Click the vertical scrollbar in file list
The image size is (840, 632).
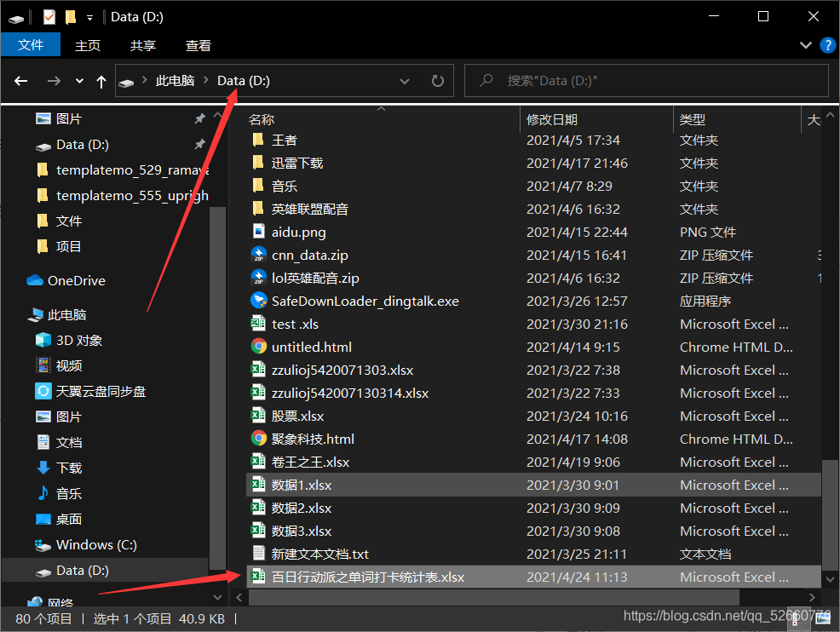pyautogui.click(x=829, y=511)
